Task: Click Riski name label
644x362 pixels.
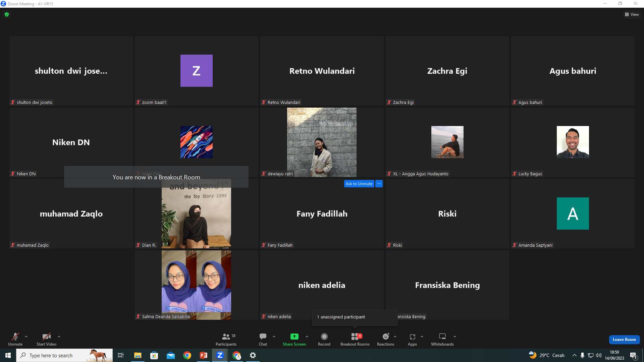Action: (397, 245)
